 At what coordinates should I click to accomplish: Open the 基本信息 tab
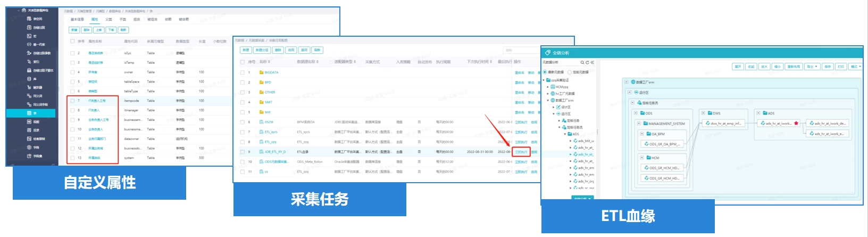pyautogui.click(x=77, y=19)
